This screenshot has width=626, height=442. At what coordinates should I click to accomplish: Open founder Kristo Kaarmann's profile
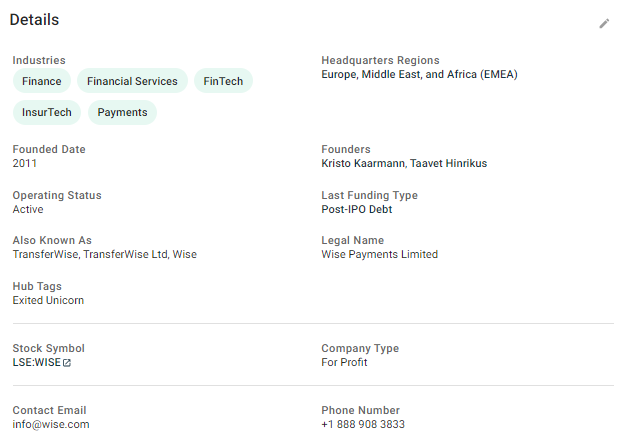(x=363, y=163)
